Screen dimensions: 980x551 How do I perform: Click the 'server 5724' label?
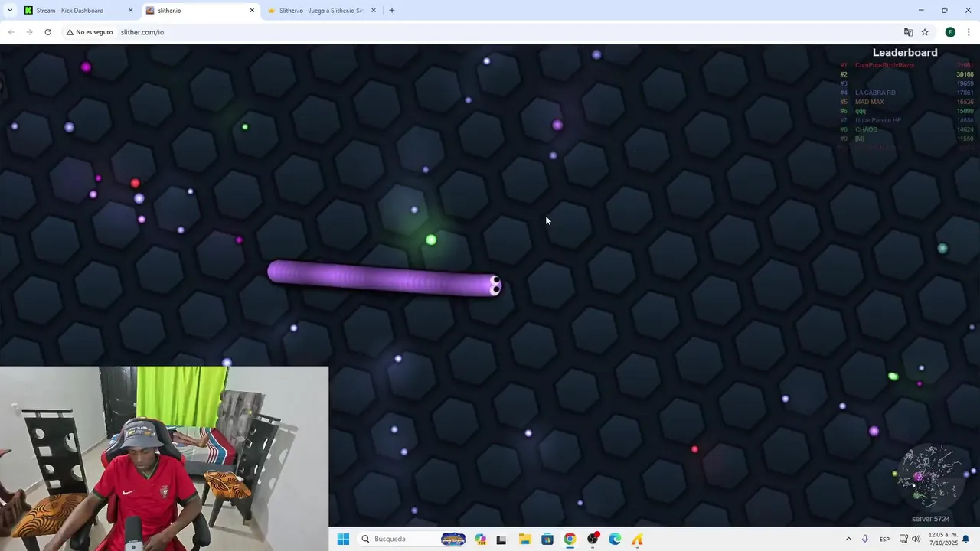[930, 519]
